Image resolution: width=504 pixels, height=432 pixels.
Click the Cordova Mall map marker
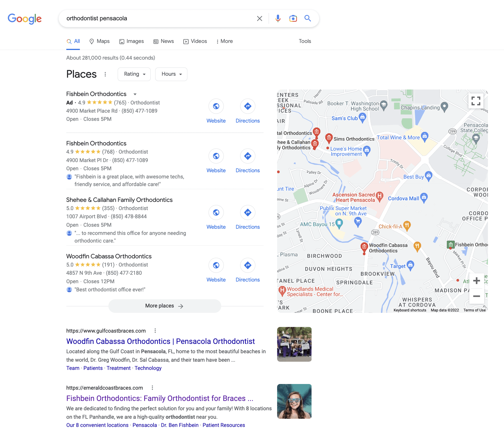point(424,198)
